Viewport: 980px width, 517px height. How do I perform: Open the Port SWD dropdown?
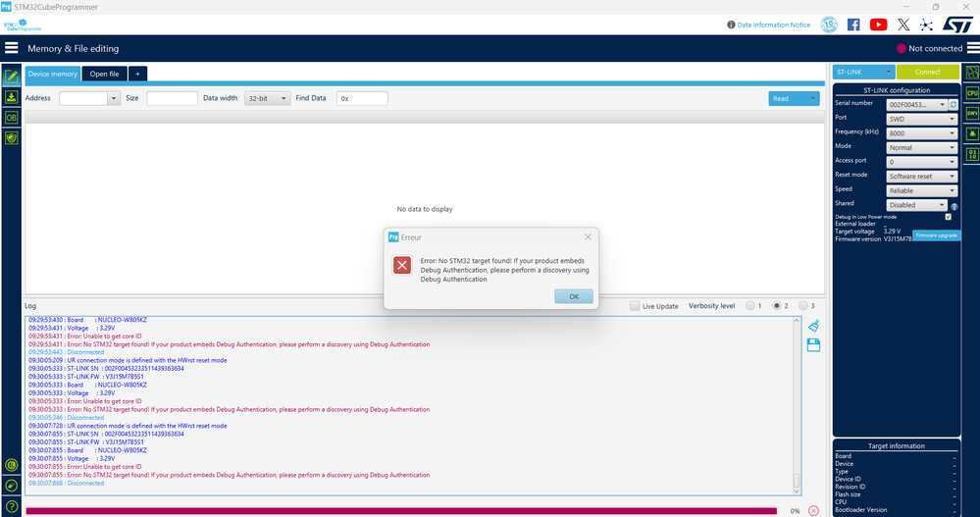tap(922, 120)
